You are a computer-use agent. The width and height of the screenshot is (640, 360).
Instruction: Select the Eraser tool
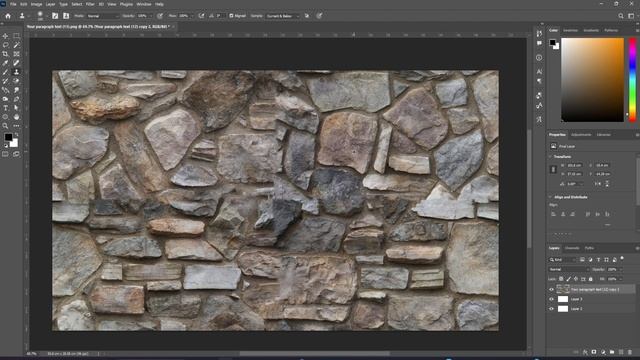click(x=16, y=81)
